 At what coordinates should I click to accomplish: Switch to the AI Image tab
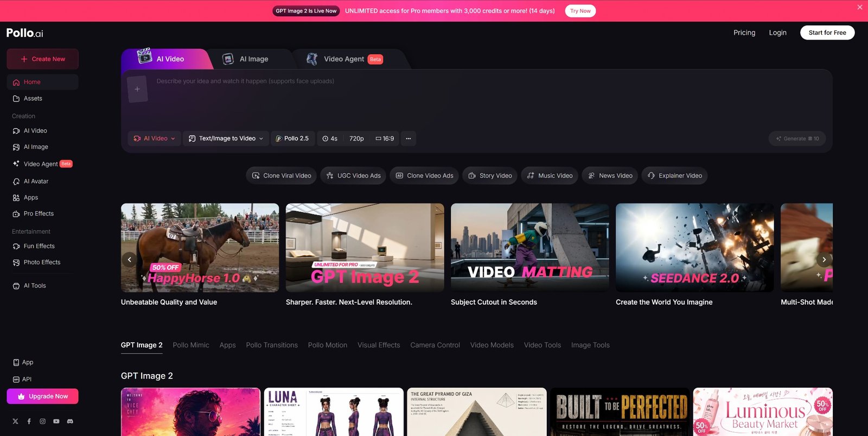click(247, 59)
